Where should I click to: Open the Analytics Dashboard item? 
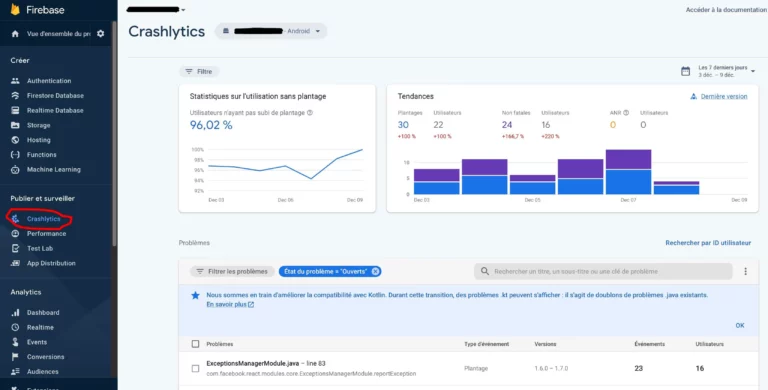tap(43, 313)
